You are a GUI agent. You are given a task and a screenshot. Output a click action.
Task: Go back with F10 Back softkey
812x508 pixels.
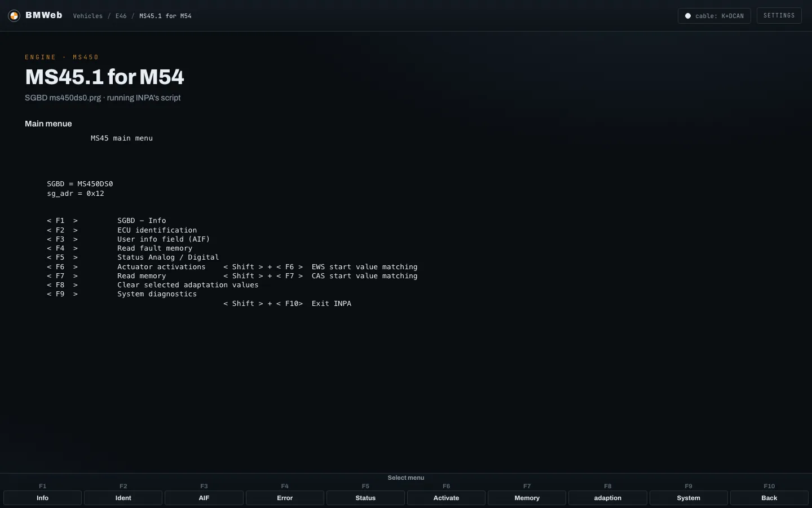pos(769,498)
